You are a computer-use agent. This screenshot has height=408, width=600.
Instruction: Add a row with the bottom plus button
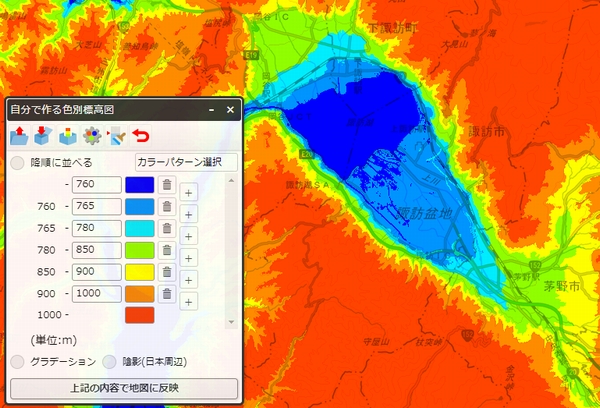coord(189,301)
